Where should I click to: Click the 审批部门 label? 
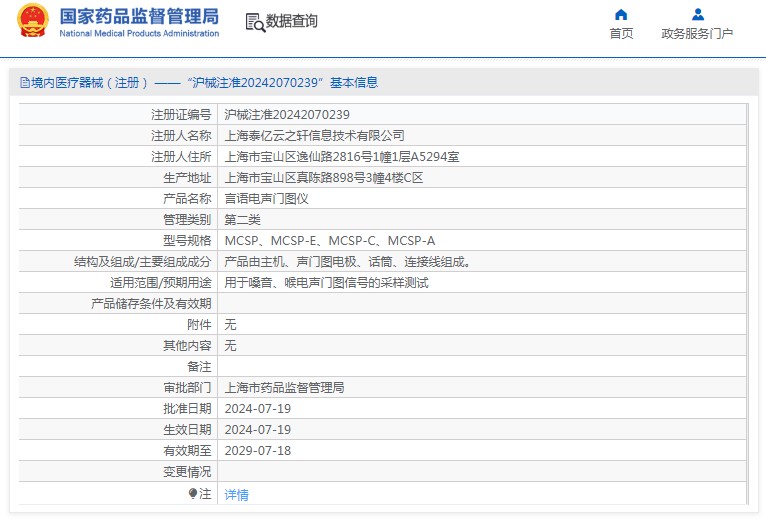coord(187,387)
